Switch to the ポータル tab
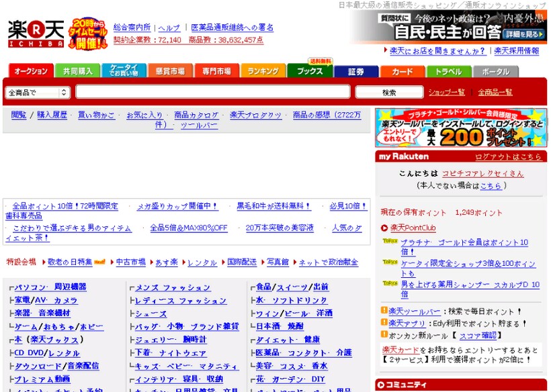This screenshot has width=551, height=392. coord(495,71)
